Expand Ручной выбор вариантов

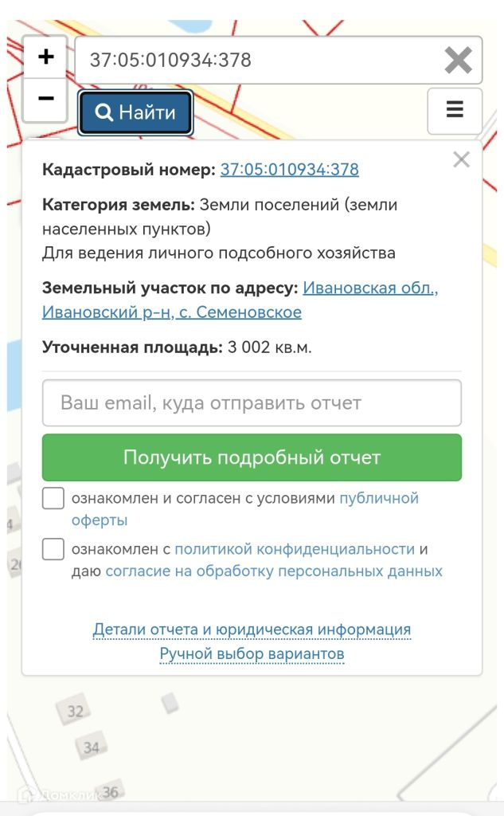pyautogui.click(x=252, y=654)
